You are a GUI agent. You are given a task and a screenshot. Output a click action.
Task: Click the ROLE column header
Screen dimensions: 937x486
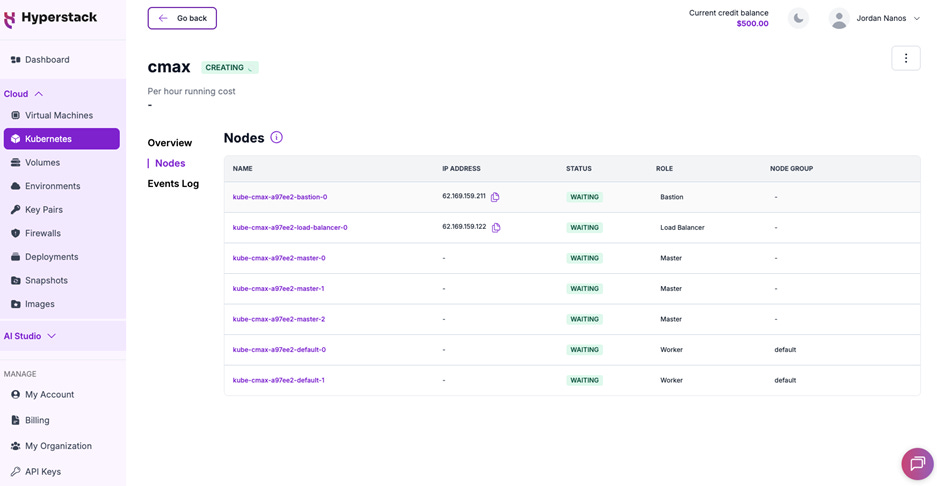[x=665, y=169]
